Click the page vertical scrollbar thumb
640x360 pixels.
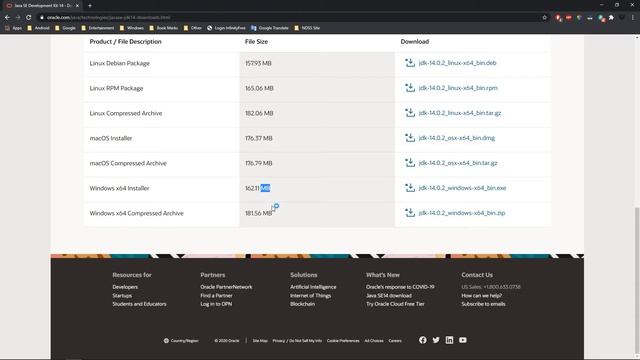click(637, 281)
